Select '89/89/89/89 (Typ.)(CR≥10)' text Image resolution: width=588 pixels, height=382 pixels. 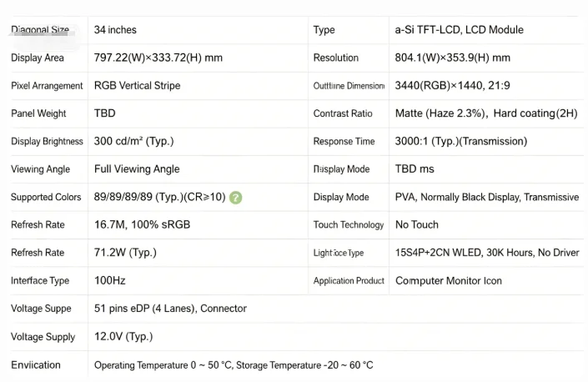160,197
